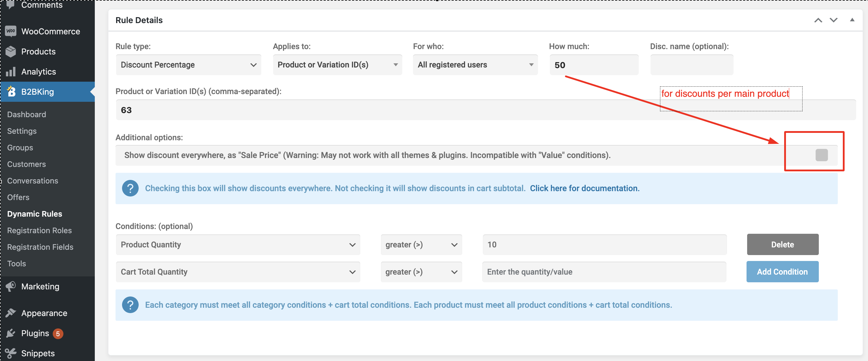Click the Analytics bar chart icon
The height and width of the screenshot is (361, 868).
pos(11,72)
